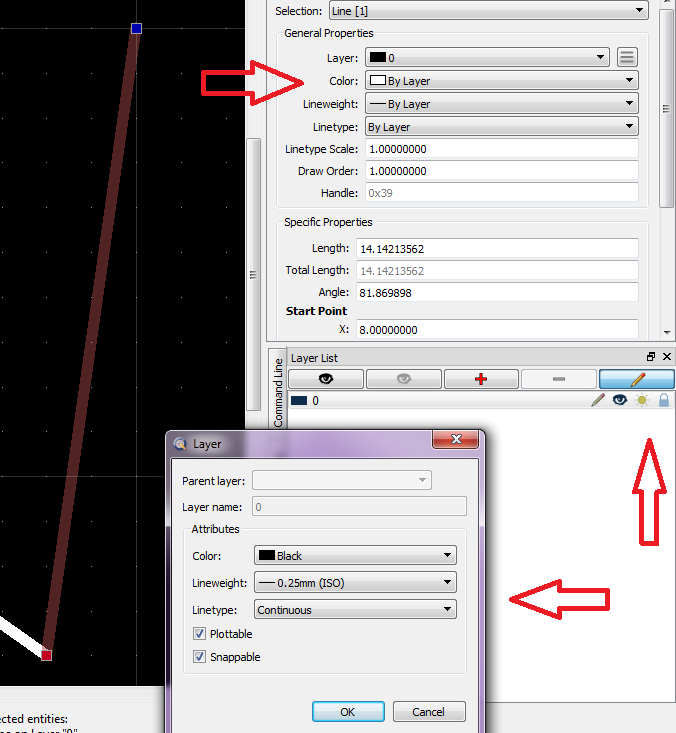Click pencil icon in layer 0 row
The height and width of the screenshot is (733, 676).
pyautogui.click(x=597, y=400)
